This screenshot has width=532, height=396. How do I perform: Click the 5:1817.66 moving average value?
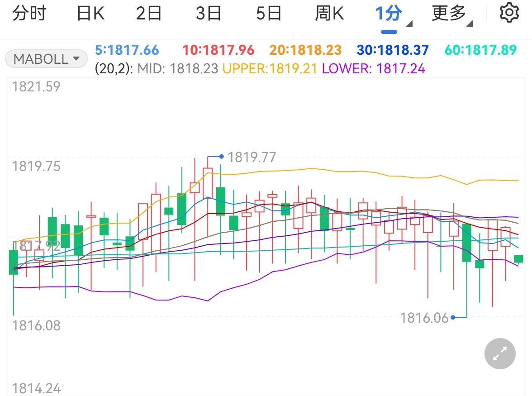click(127, 50)
